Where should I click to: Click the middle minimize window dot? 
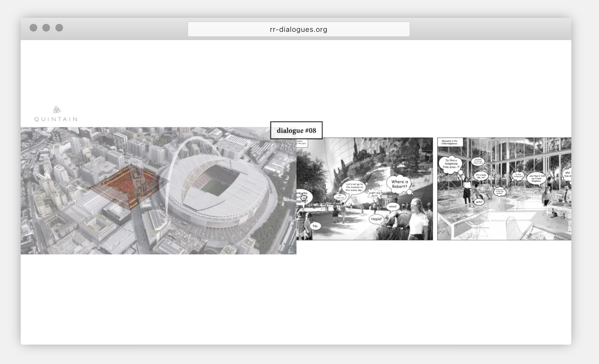(x=46, y=28)
